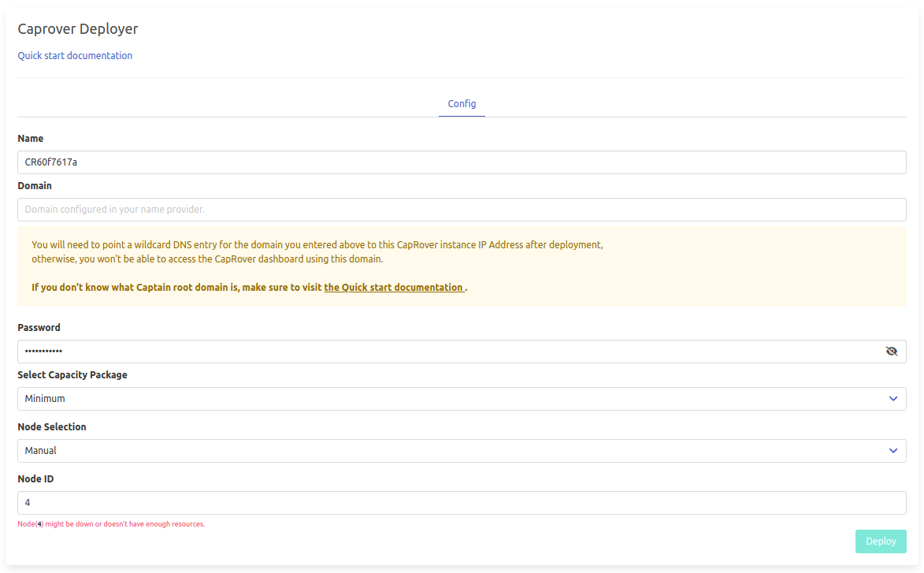Image resolution: width=924 pixels, height=573 pixels.
Task: Click the Node ID field showing 4
Action: [462, 503]
